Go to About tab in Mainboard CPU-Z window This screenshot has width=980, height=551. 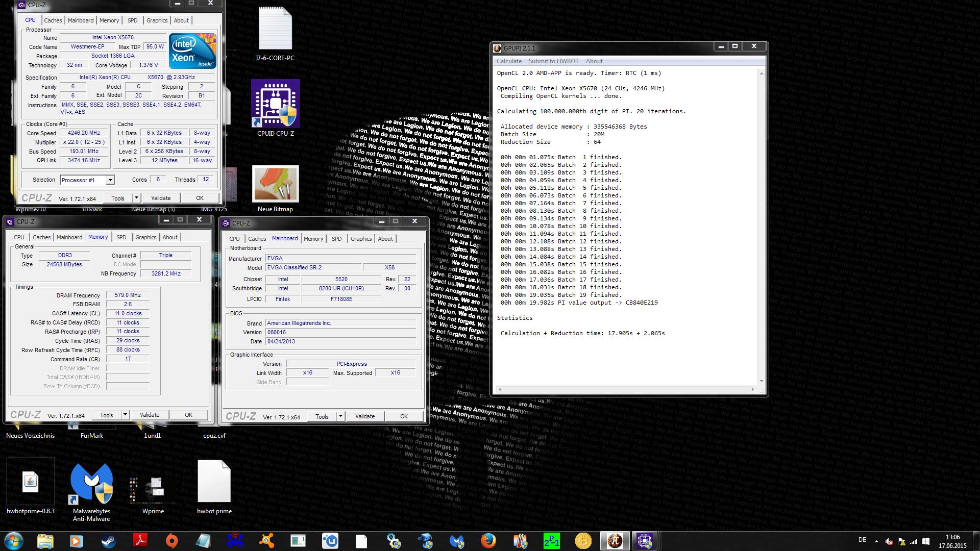[x=385, y=239]
